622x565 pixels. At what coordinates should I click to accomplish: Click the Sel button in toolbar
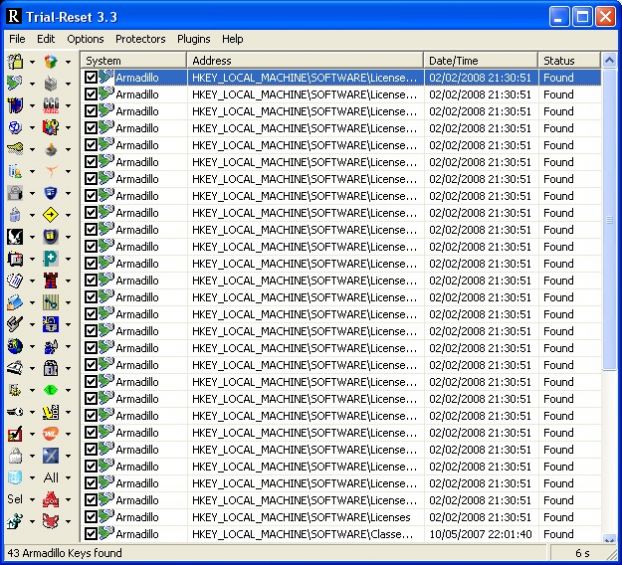[x=14, y=500]
